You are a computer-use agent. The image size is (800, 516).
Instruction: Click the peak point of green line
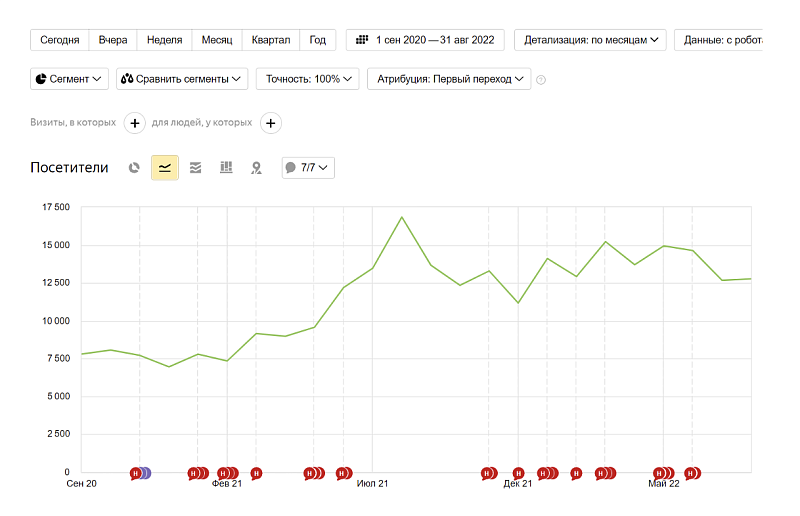402,217
